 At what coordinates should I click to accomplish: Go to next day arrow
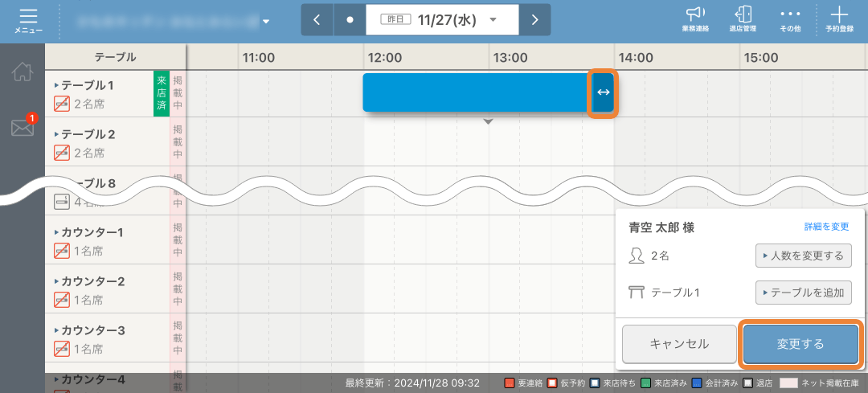coord(534,20)
